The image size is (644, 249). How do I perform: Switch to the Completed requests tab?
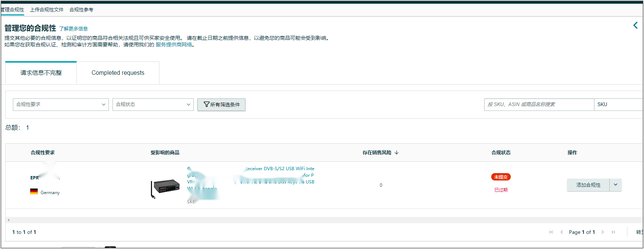(118, 73)
